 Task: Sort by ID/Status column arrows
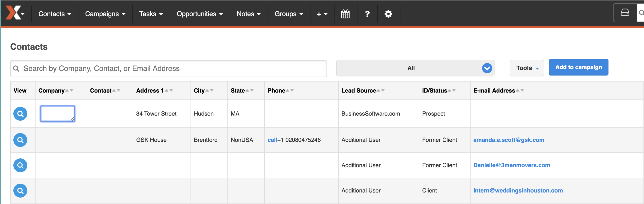coord(451,90)
